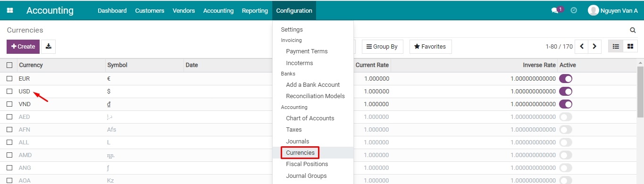Open the Vendors menu
The width and height of the screenshot is (644, 184).
click(184, 10)
